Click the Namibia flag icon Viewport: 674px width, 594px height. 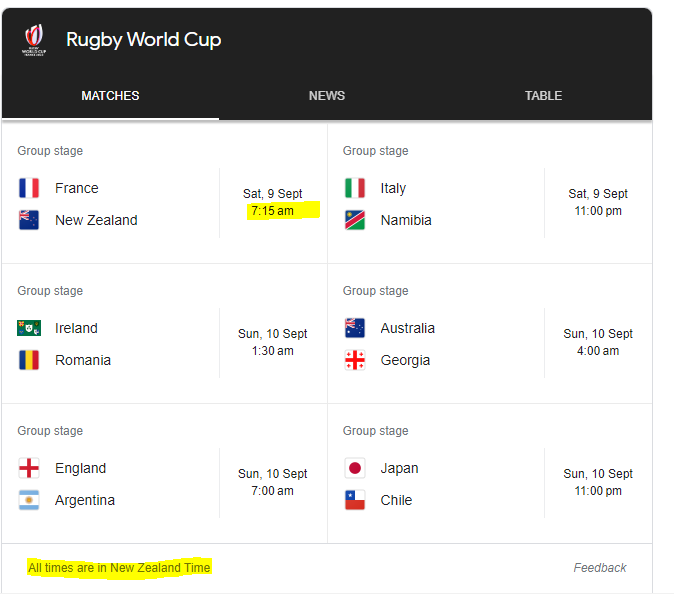click(355, 220)
